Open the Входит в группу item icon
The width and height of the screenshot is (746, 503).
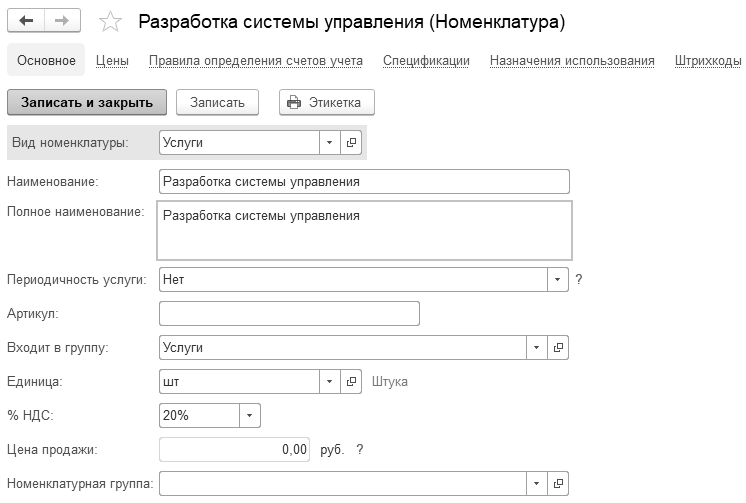point(559,347)
